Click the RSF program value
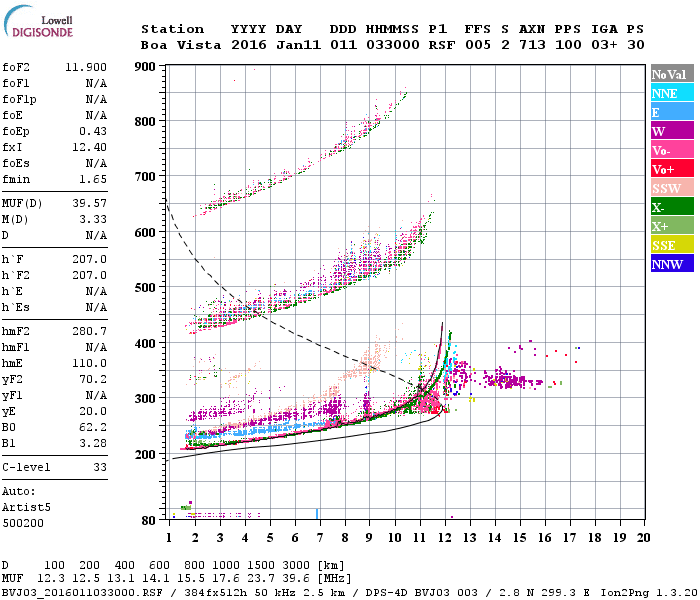 (442, 45)
